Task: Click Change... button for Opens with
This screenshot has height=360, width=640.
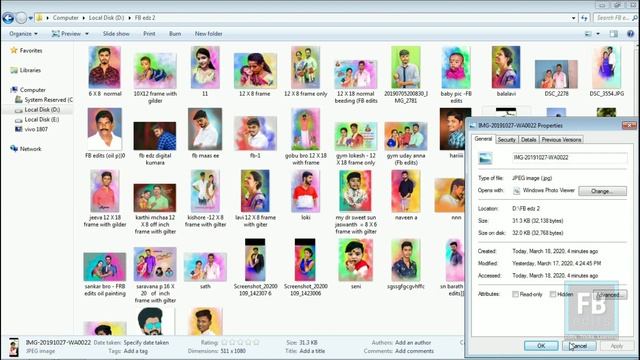Action: tap(602, 191)
